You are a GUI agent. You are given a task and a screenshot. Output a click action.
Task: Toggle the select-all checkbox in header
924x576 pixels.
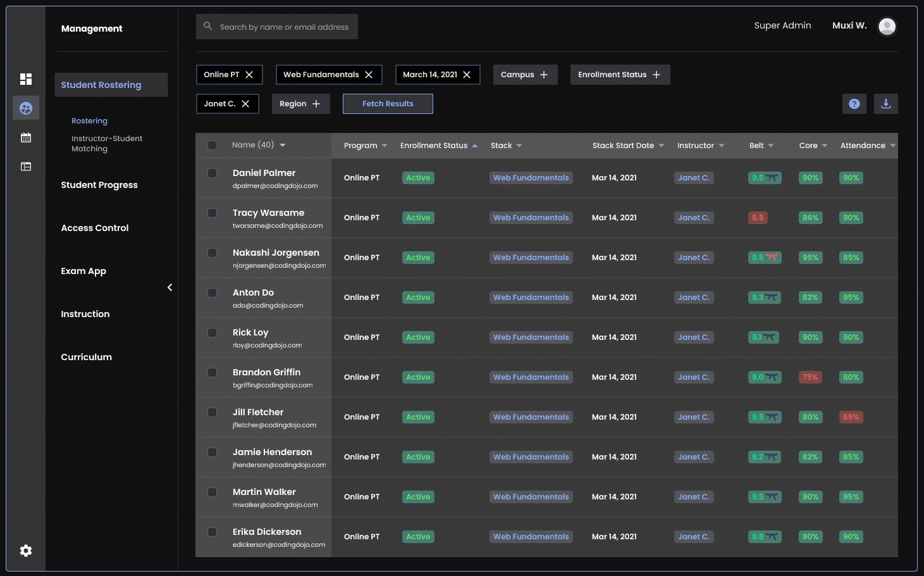click(213, 145)
